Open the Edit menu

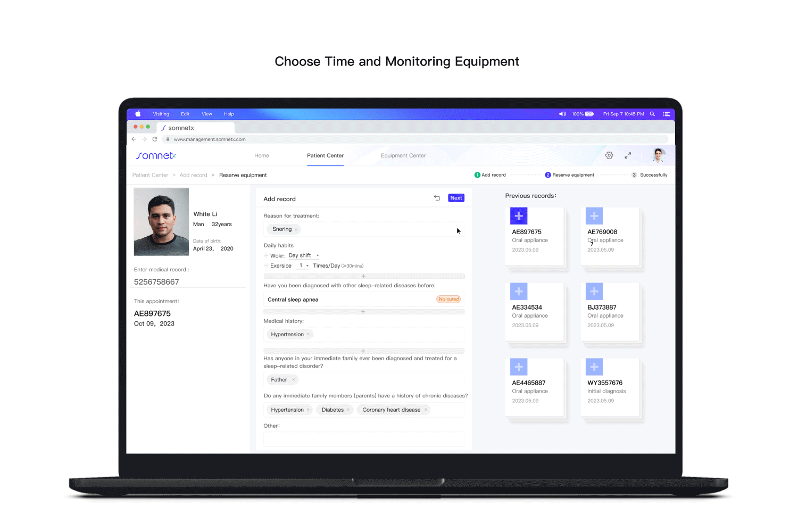tap(185, 114)
